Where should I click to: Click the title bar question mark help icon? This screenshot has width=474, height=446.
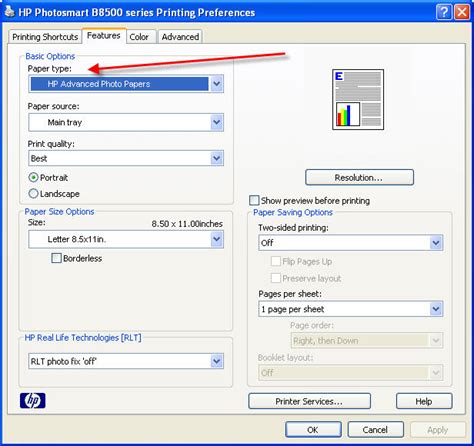coord(444,12)
